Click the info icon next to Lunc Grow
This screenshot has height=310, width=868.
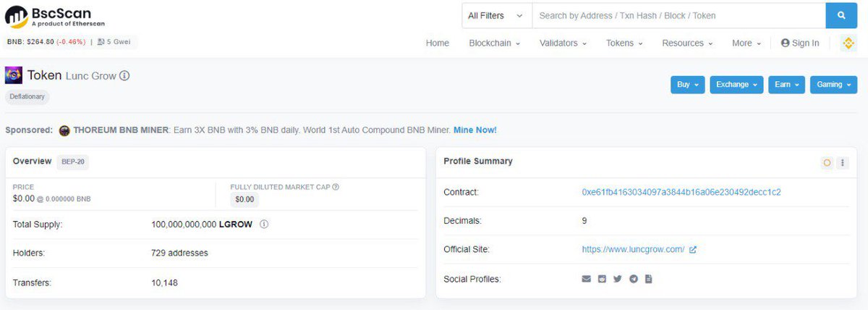pyautogui.click(x=124, y=75)
